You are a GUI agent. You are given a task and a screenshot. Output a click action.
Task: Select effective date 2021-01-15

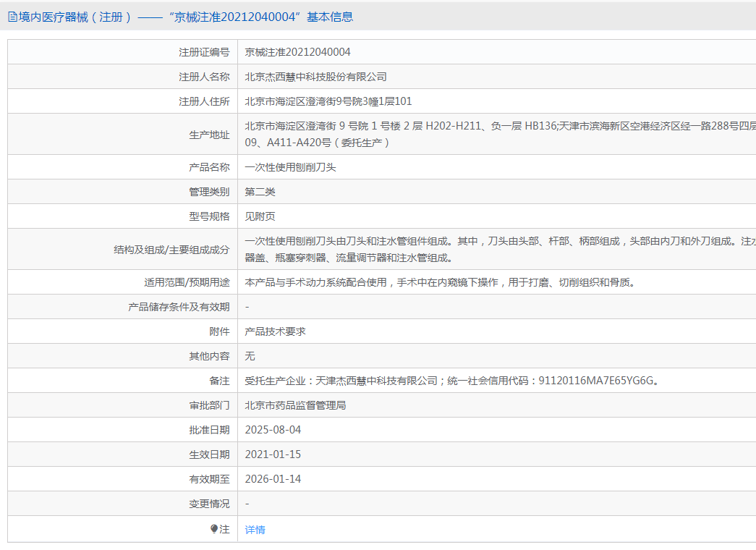click(273, 454)
